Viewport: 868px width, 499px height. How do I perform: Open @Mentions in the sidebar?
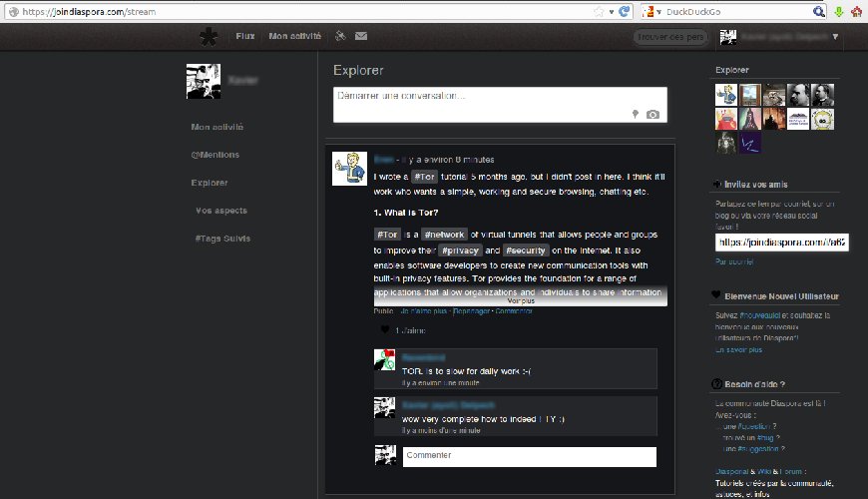click(216, 155)
